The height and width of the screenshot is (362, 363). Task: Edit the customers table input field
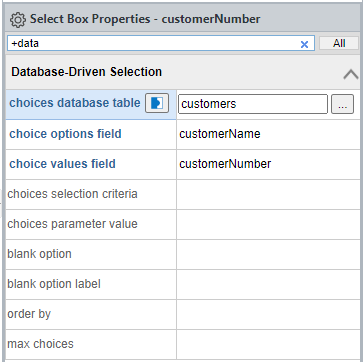coord(253,104)
